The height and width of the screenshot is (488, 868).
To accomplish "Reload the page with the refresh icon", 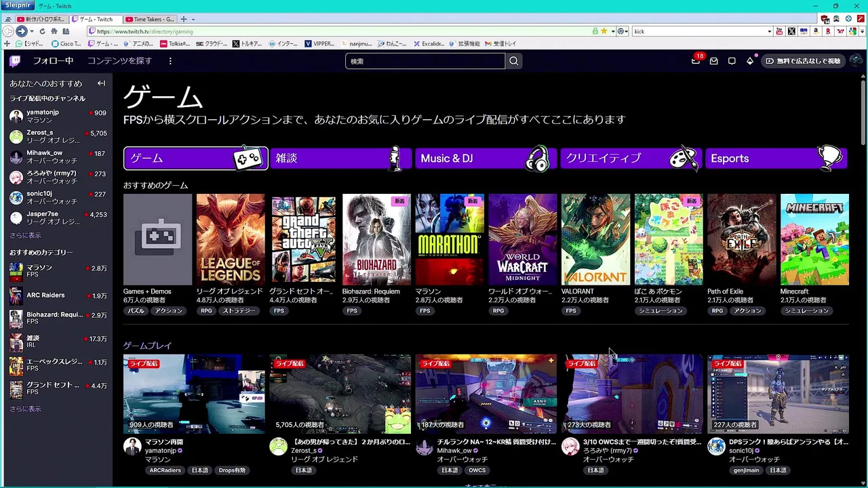I will click(x=43, y=31).
